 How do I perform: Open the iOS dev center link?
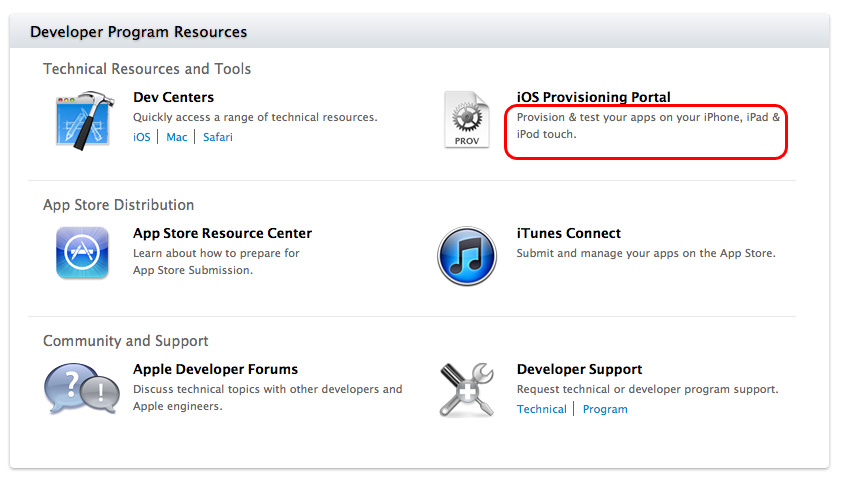pyautogui.click(x=141, y=137)
